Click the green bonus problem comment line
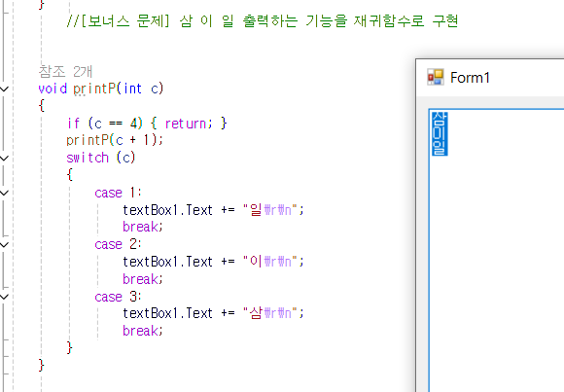 (263, 20)
